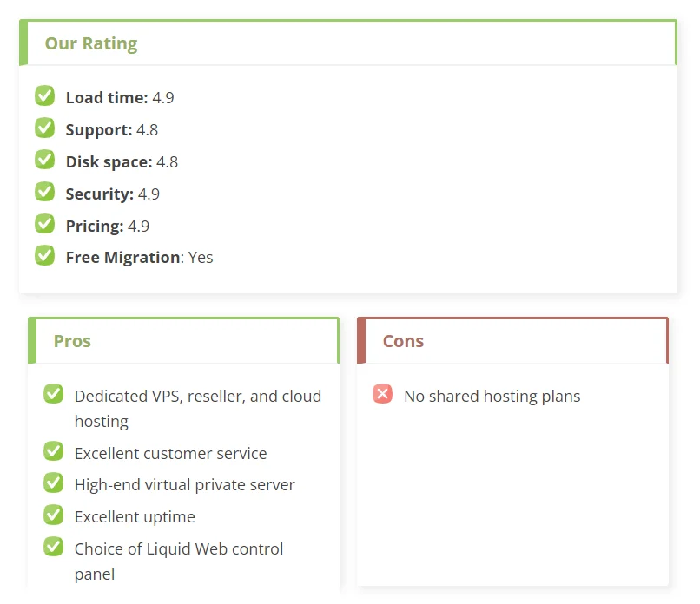Image resolution: width=700 pixels, height=604 pixels.
Task: Click the checkmark icon next to Pricing
Action: 44,224
